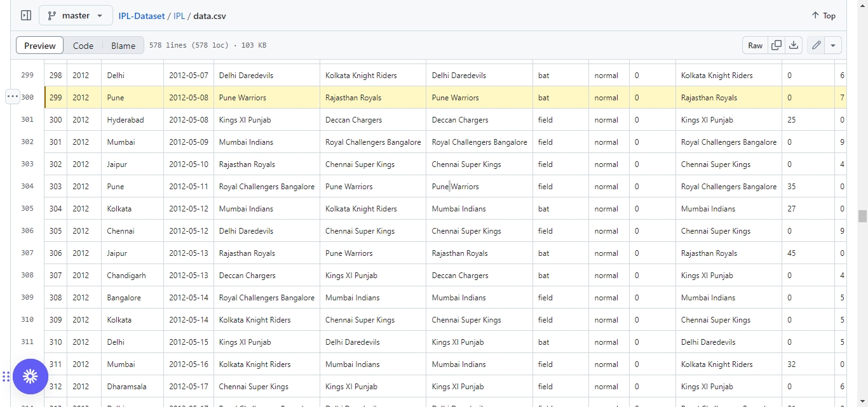Click win-by-runs value 35

point(808,186)
